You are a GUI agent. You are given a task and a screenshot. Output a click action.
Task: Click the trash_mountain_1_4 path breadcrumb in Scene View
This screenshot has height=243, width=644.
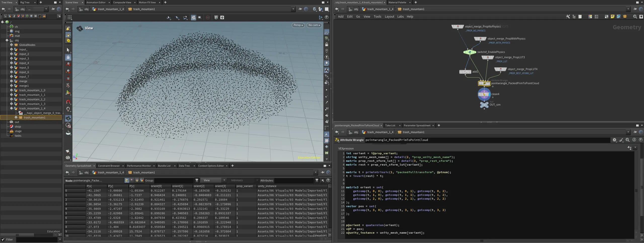pos(110,9)
